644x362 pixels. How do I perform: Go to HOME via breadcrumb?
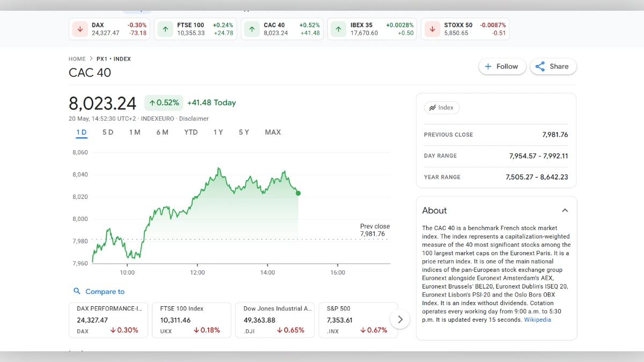(x=77, y=59)
